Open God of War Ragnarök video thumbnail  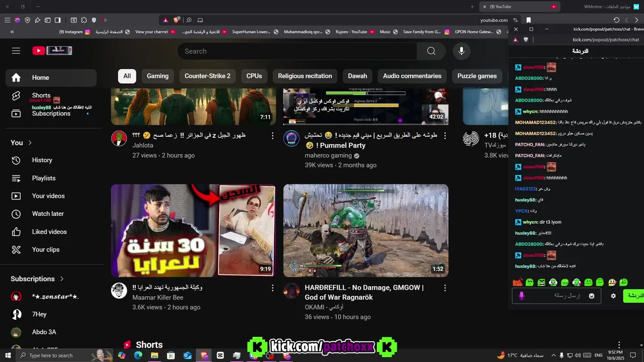click(x=366, y=230)
